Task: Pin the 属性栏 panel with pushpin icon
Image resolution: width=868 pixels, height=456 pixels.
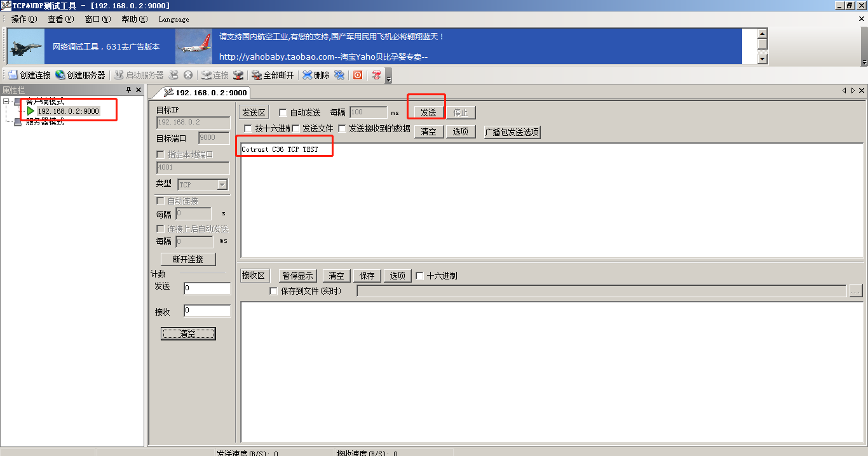Action: pos(129,90)
